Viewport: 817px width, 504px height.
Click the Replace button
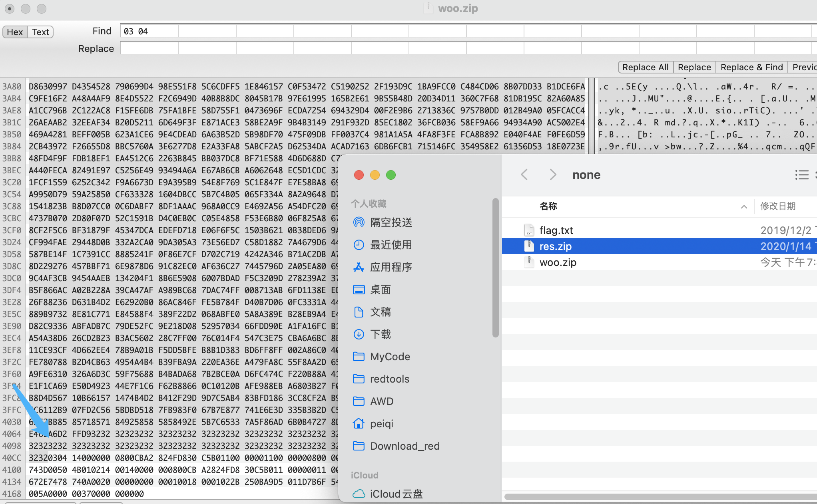pos(694,67)
